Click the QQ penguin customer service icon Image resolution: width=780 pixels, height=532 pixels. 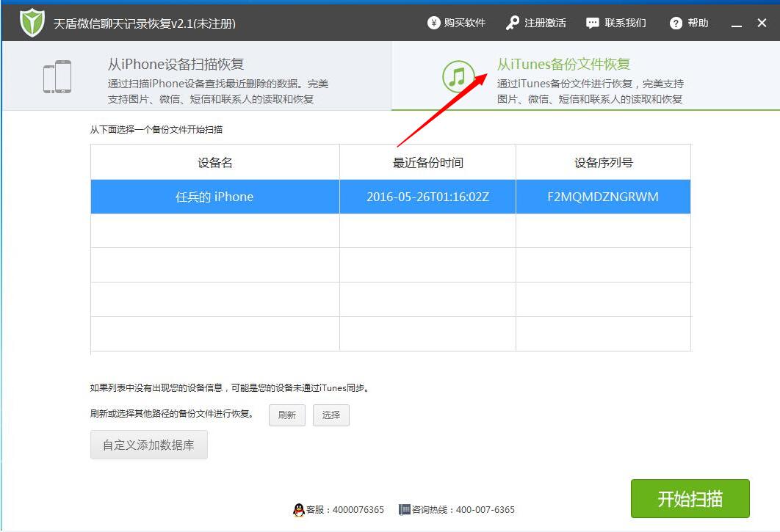[300, 510]
